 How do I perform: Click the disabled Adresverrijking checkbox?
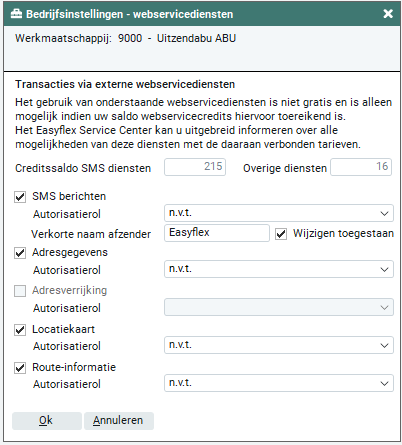[20, 291]
